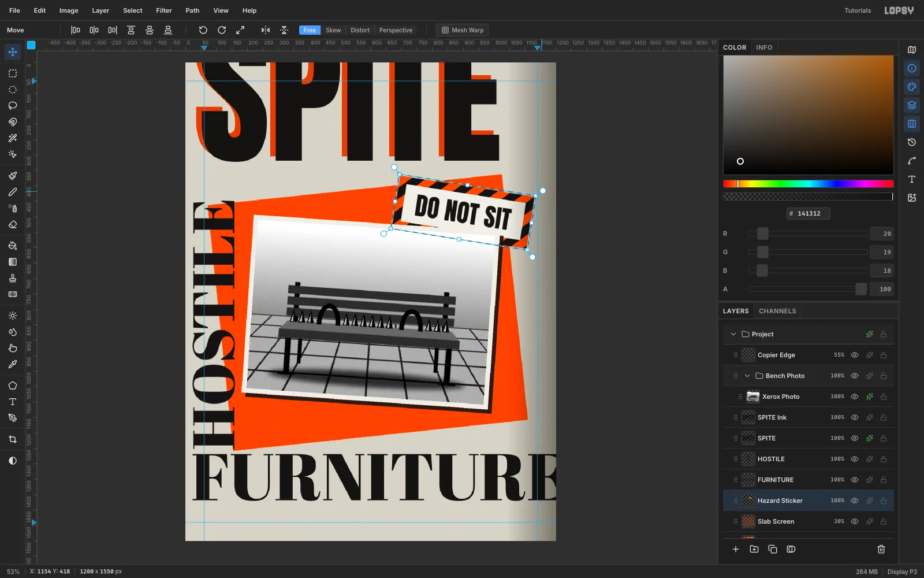Create a new layer group folder

pos(754,549)
